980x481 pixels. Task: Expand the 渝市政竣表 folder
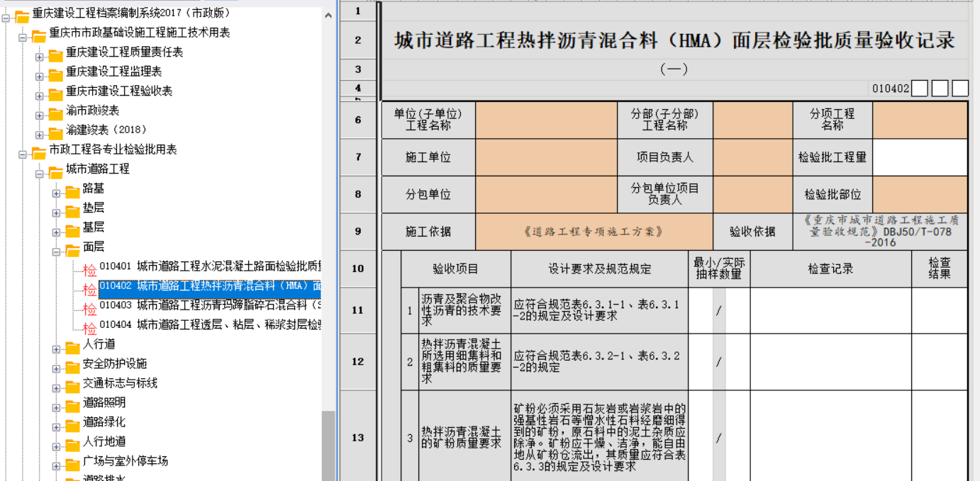click(x=40, y=115)
